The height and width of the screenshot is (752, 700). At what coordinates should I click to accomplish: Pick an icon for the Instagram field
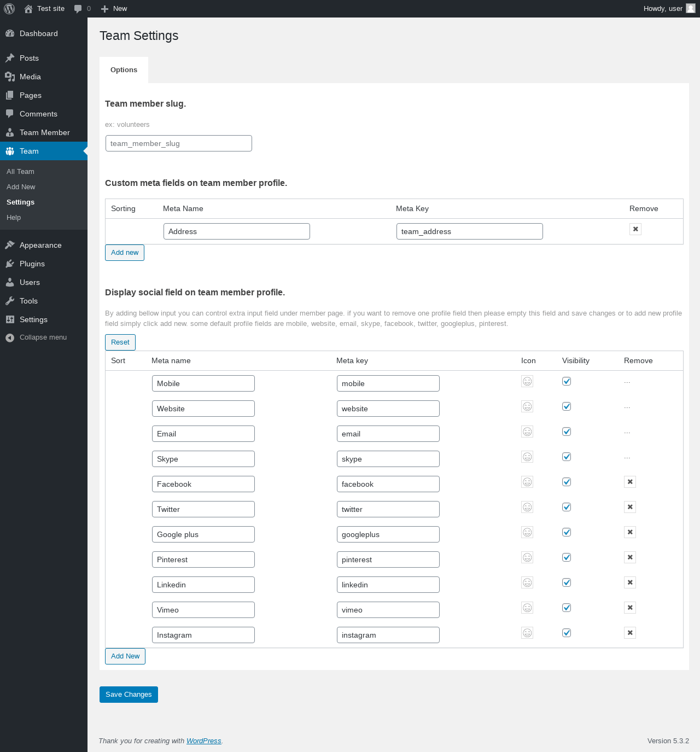point(527,633)
